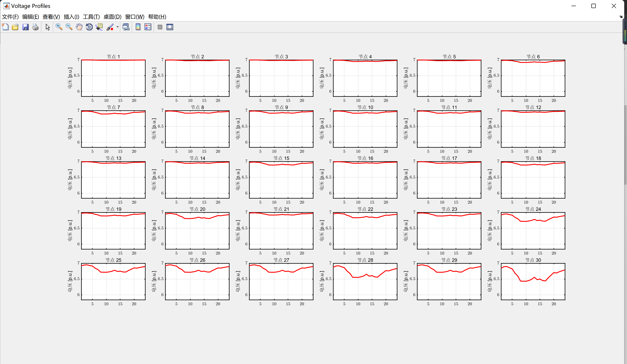Image resolution: width=627 pixels, height=364 pixels.
Task: Toggle the Data Cursor tool
Action: tap(99, 27)
